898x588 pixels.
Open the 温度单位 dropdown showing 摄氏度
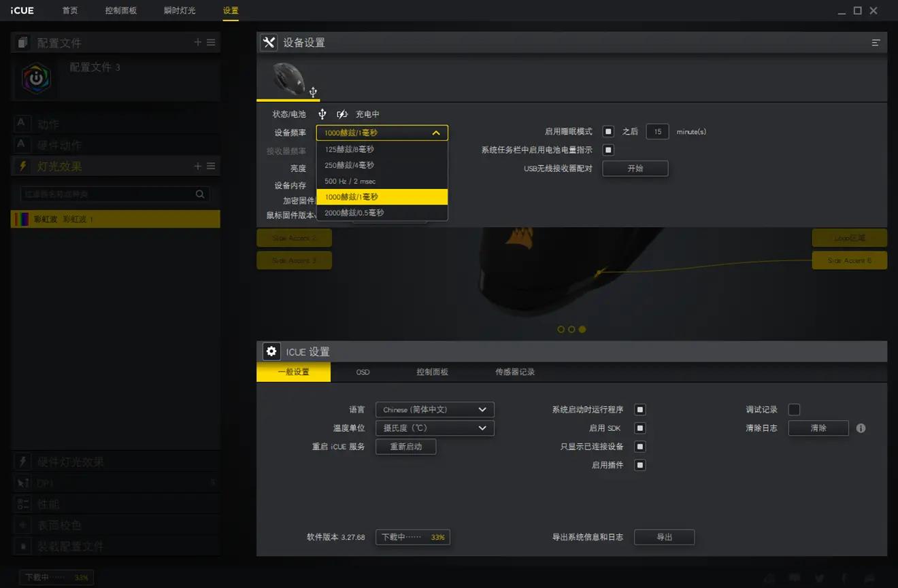coord(435,428)
